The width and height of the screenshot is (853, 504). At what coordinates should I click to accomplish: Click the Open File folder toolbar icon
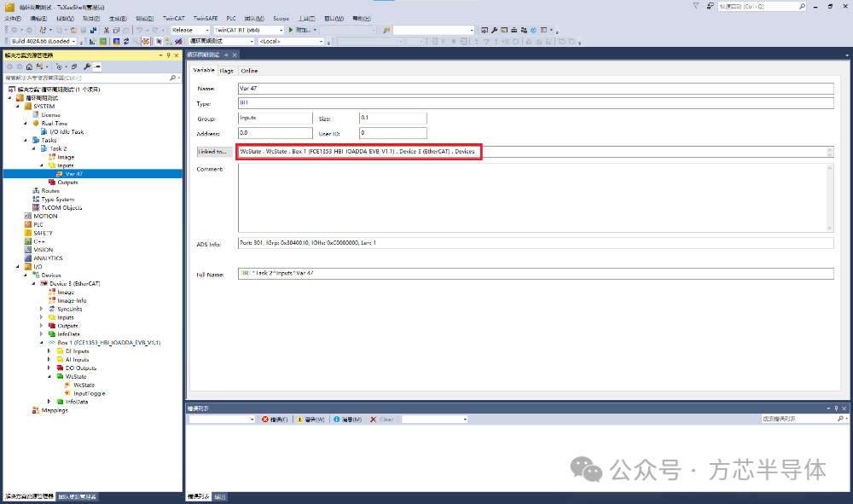tap(73, 30)
